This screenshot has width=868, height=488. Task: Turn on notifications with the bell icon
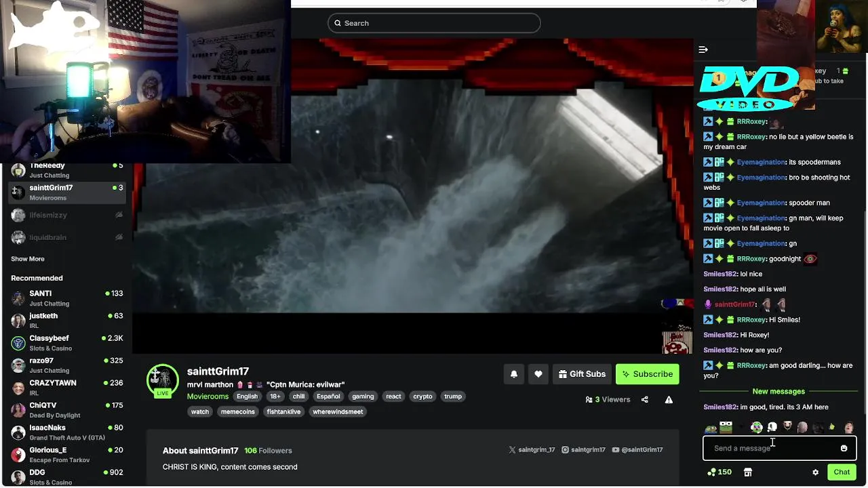(514, 374)
